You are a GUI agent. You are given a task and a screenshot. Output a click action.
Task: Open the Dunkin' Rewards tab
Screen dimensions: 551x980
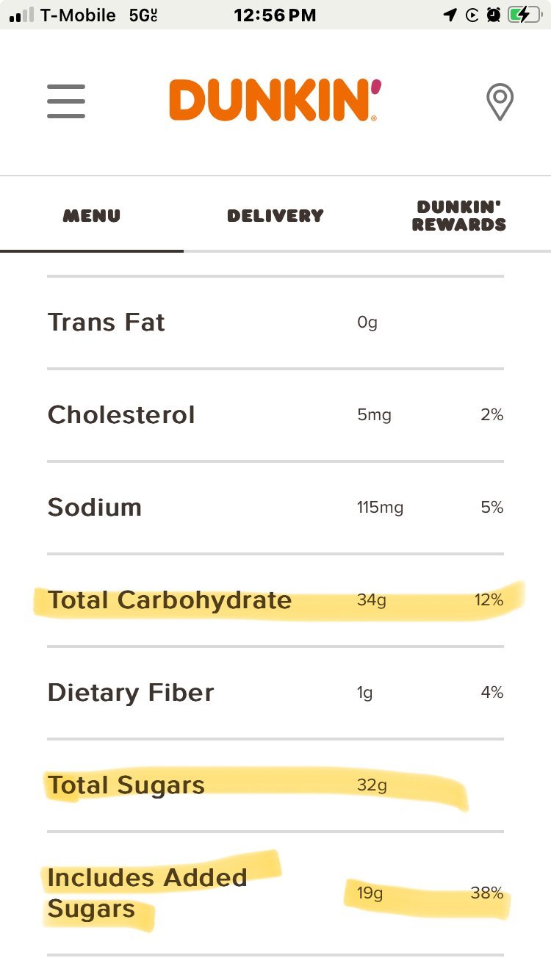pyautogui.click(x=459, y=216)
